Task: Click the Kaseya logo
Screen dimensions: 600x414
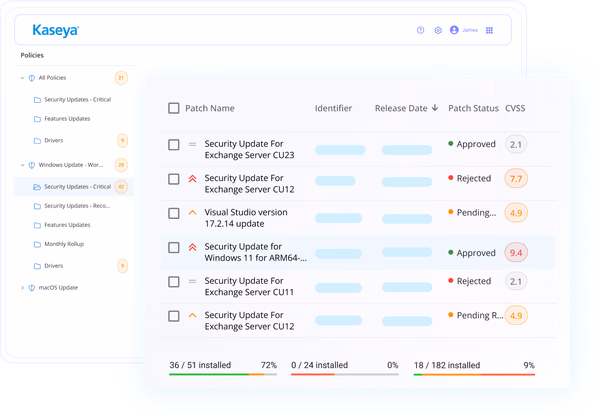Action: tap(55, 31)
